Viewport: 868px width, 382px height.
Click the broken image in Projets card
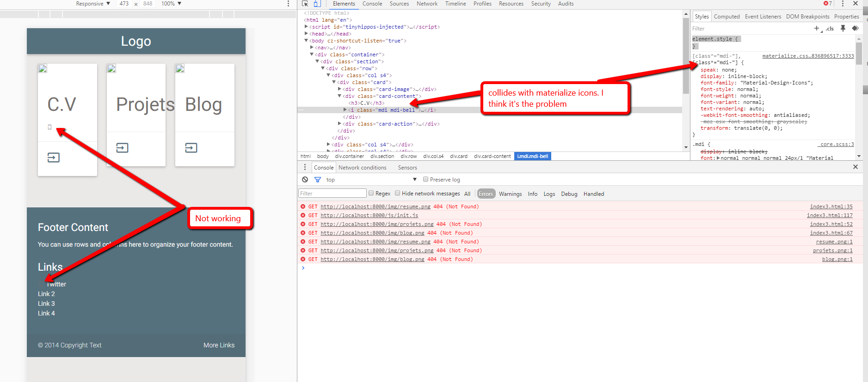click(x=111, y=68)
